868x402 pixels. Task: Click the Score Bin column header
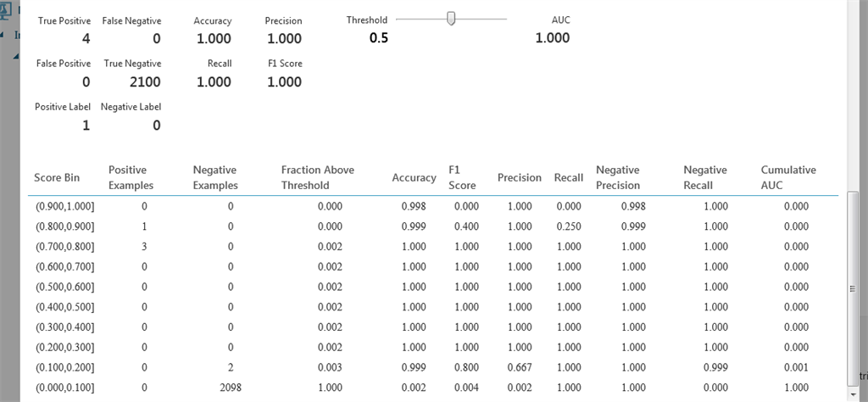[x=58, y=178]
